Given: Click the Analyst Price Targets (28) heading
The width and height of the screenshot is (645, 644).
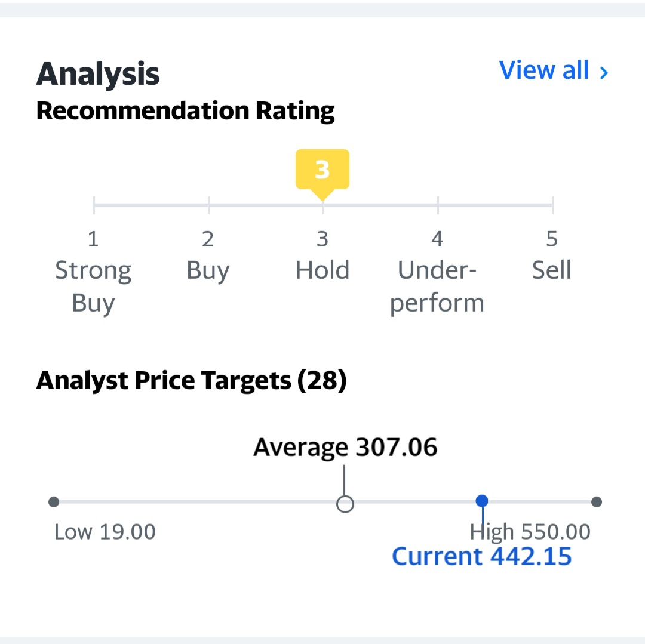Looking at the screenshot, I should pos(192,381).
